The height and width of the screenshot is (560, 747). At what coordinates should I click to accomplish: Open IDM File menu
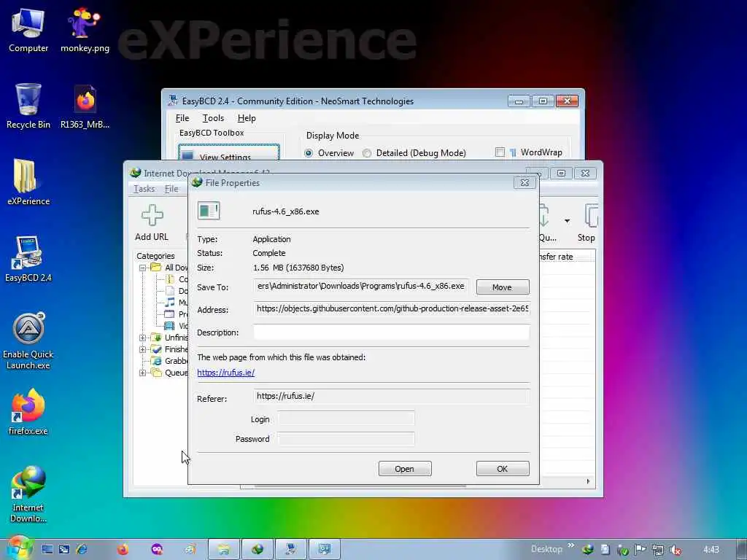pyautogui.click(x=171, y=189)
